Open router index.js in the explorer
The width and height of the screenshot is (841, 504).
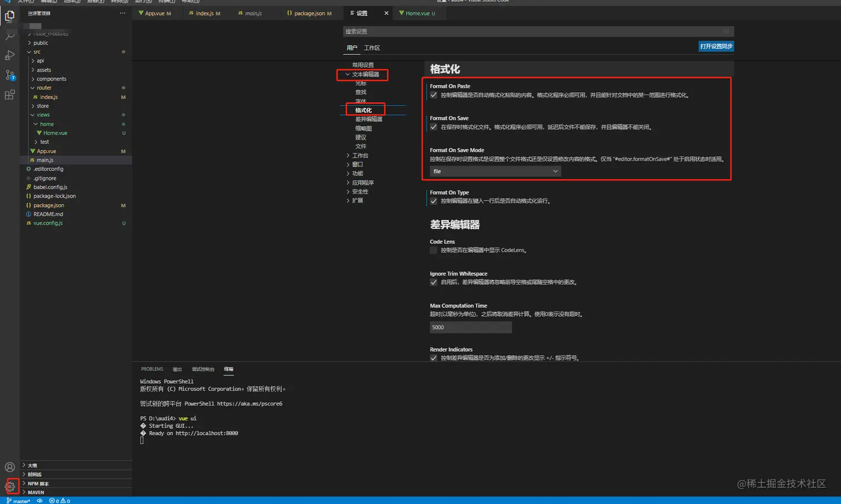pyautogui.click(x=48, y=97)
